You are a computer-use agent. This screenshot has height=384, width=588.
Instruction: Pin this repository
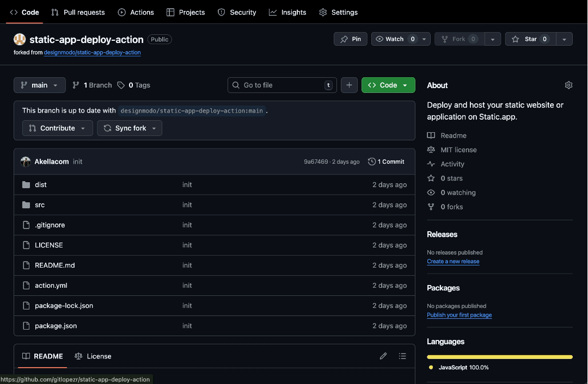[350, 39]
